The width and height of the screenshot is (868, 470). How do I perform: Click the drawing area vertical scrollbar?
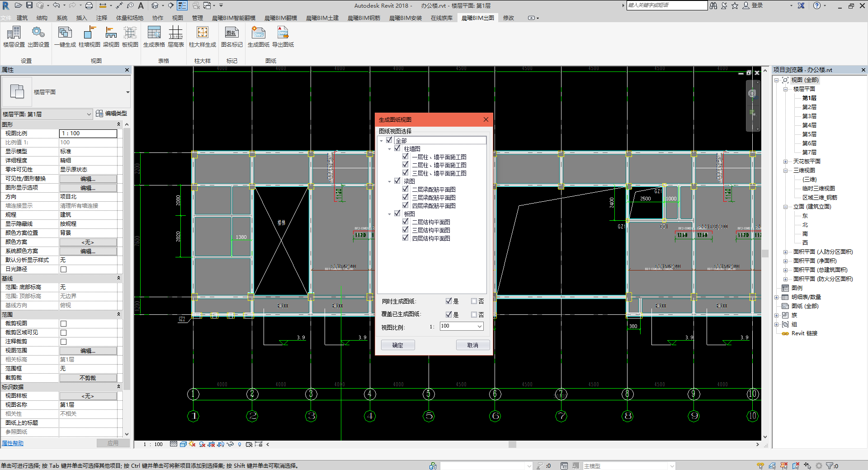[x=765, y=253]
